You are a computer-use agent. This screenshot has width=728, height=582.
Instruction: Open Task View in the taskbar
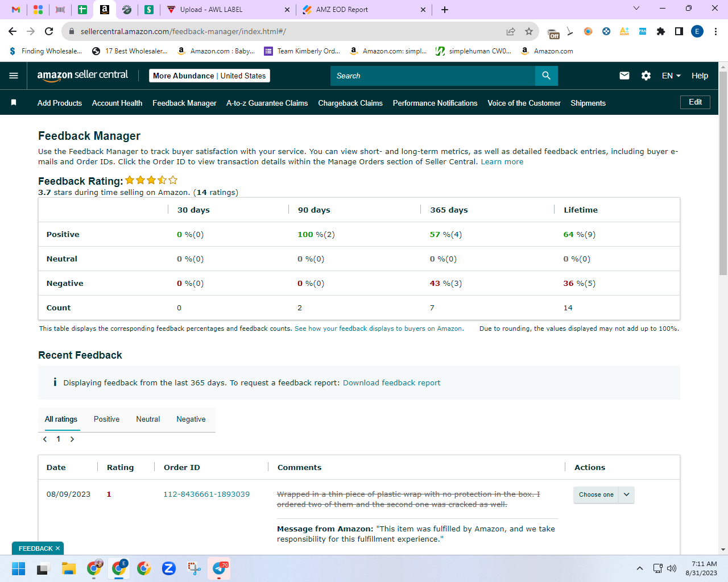coord(44,568)
